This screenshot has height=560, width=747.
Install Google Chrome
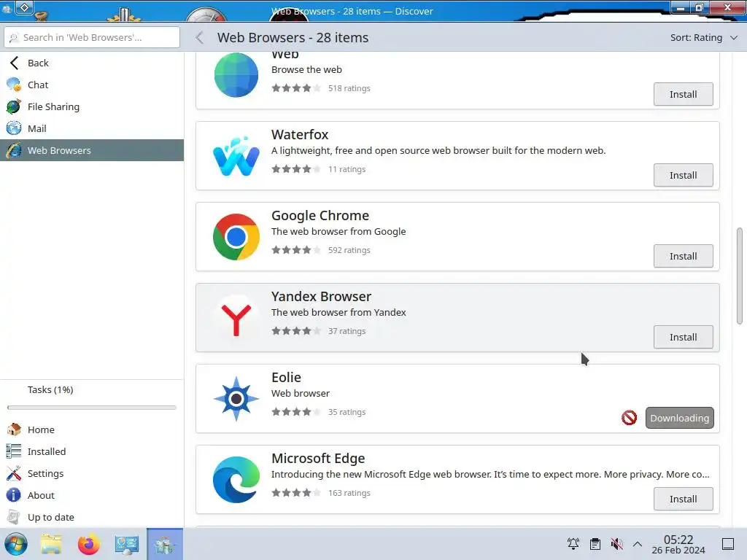click(x=683, y=256)
